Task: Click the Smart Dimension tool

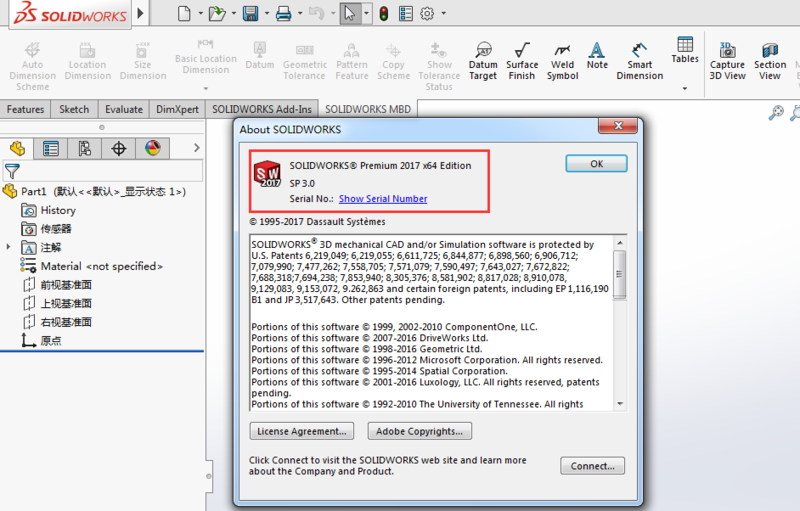Action: (x=640, y=61)
